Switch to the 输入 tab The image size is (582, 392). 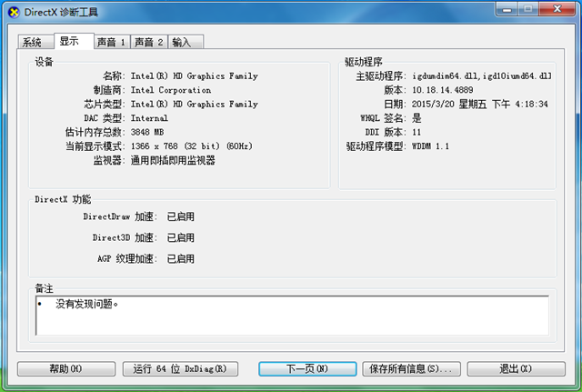(x=185, y=42)
